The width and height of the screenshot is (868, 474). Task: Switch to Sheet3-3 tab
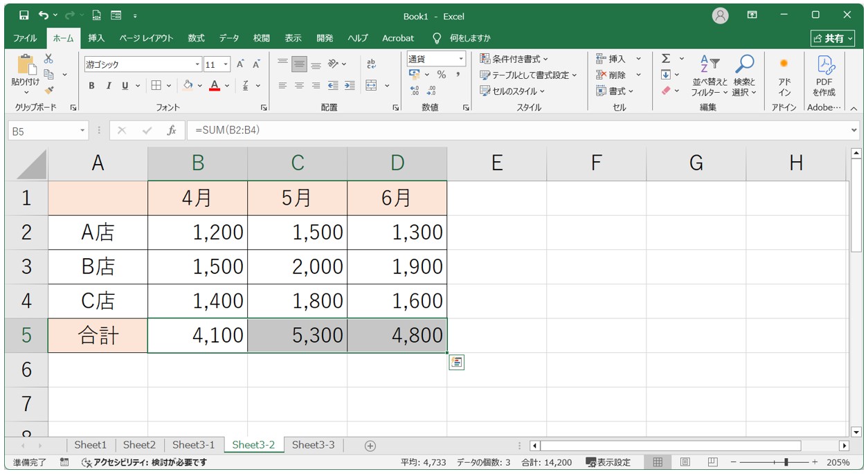(313, 445)
